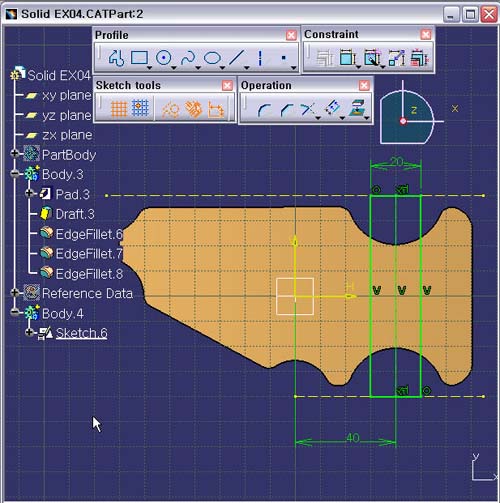Select the Profile polyline tool

tap(116, 58)
